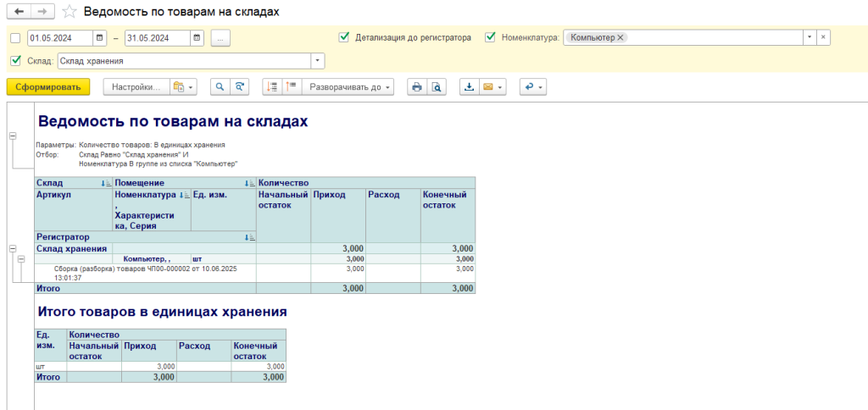Viewport: 868px width, 410px height.
Task: Click the period selection ellipsis button
Action: pyautogui.click(x=220, y=38)
